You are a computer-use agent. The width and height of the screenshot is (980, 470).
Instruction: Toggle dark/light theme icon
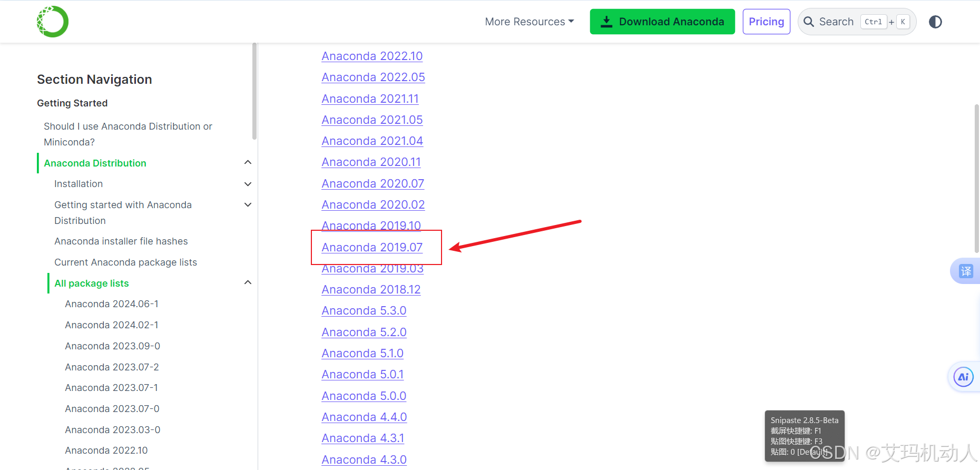pos(935,22)
